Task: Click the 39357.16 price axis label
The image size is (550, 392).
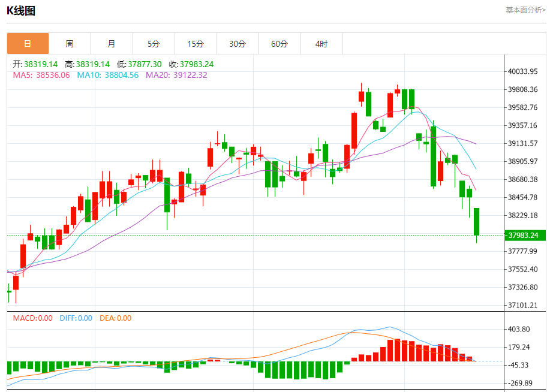Action: click(522, 125)
